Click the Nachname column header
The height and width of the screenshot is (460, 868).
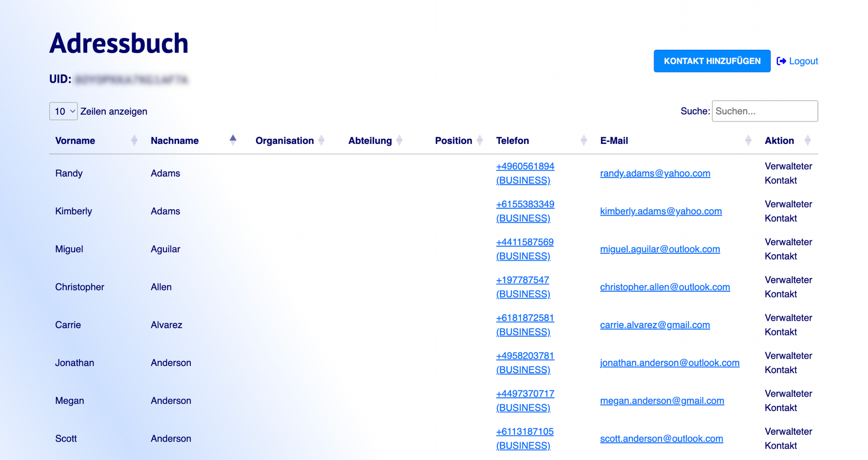pos(175,141)
